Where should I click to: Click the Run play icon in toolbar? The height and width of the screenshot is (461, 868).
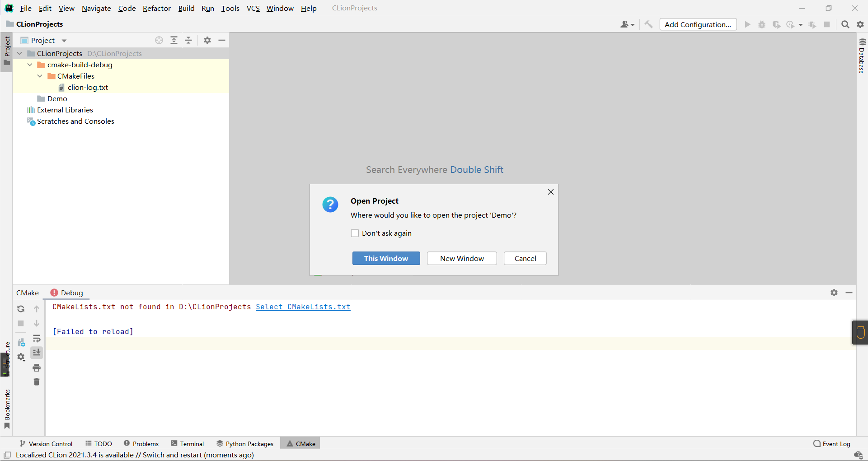point(747,24)
